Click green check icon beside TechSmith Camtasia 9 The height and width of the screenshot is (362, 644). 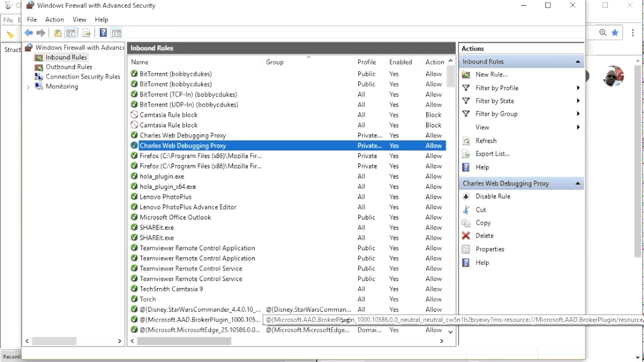[134, 289]
